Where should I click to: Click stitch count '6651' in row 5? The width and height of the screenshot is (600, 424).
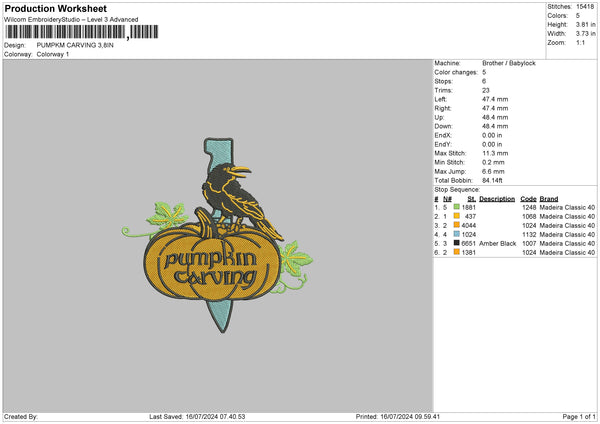point(469,243)
